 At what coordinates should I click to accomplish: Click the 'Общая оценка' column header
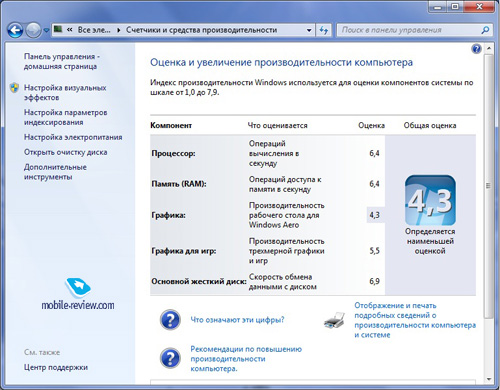click(x=430, y=126)
